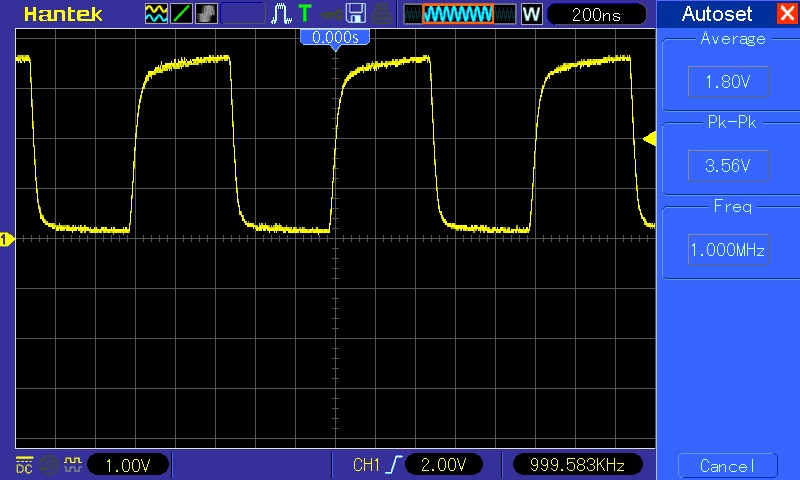This screenshot has height=480, width=800.
Task: Select the Average measurement item
Action: click(727, 82)
